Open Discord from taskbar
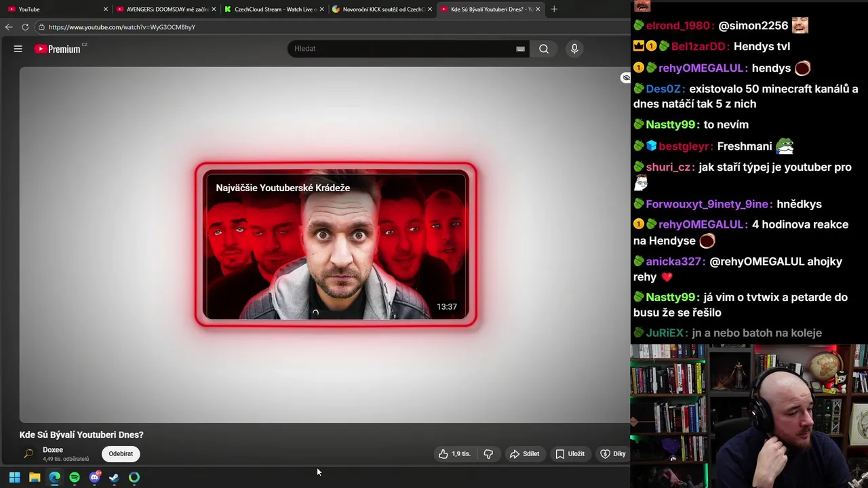This screenshot has height=488, width=868. click(94, 478)
